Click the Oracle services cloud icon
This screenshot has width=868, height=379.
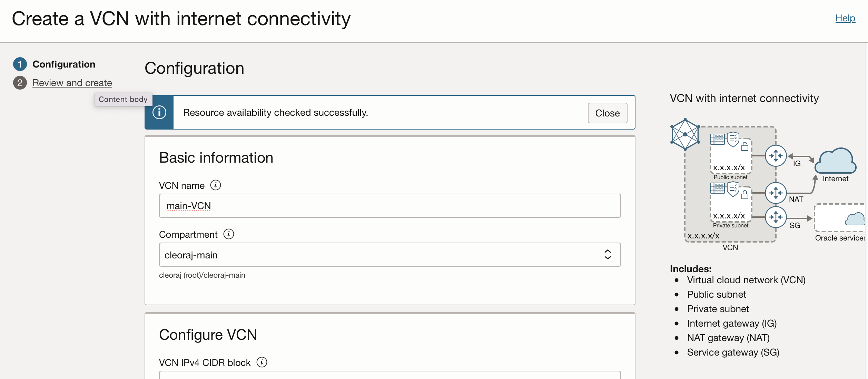(855, 219)
